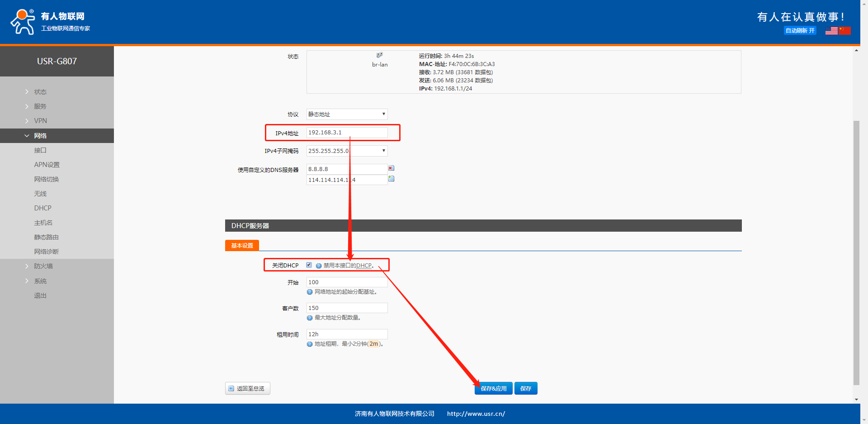
Task: Uncheck the 关闭DHCP checkbox
Action: click(309, 265)
